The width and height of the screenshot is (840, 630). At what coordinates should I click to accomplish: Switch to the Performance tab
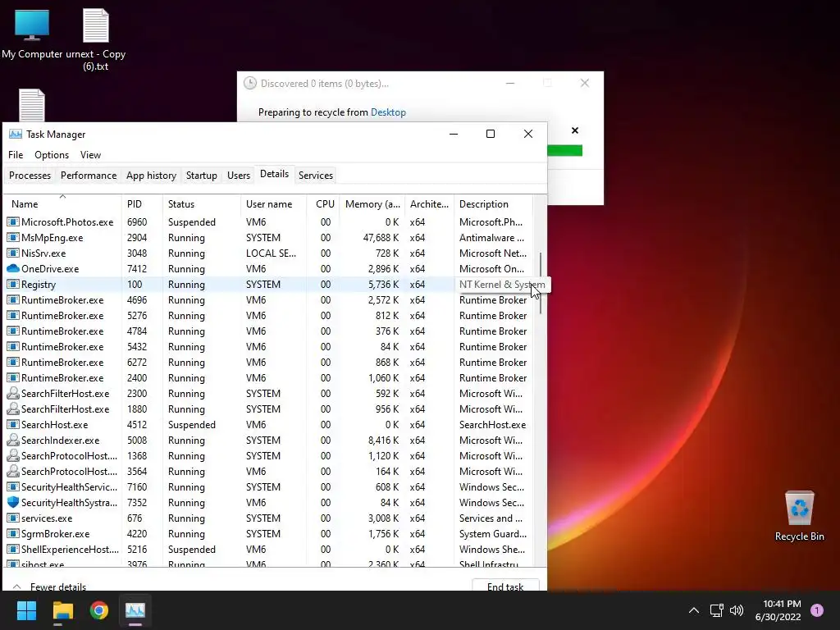89,176
